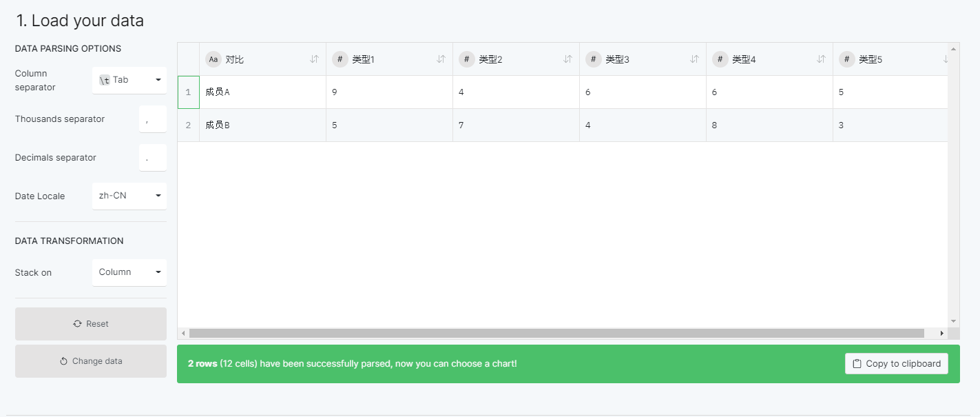Open the Date Locale dropdown
Screen dimensions: 980x417
point(129,196)
